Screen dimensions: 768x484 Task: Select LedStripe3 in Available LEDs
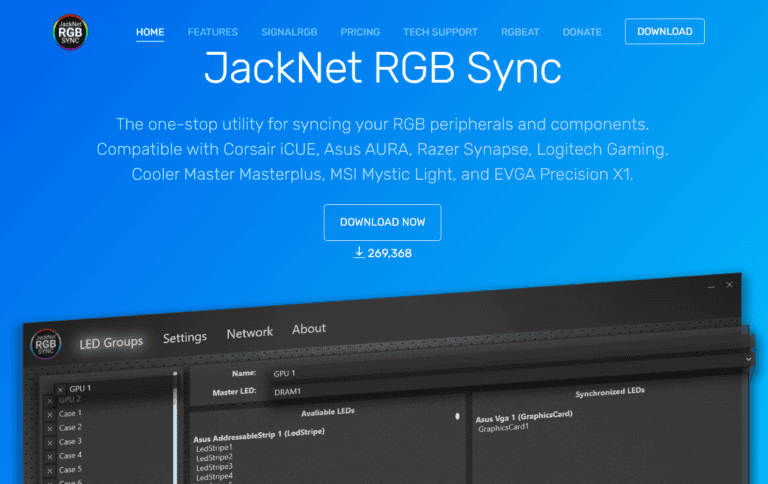click(214, 467)
